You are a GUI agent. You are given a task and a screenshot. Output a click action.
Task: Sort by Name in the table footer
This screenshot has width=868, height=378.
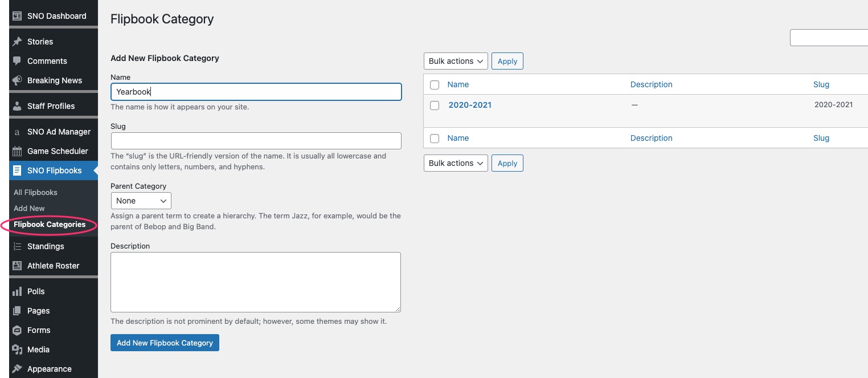[458, 138]
